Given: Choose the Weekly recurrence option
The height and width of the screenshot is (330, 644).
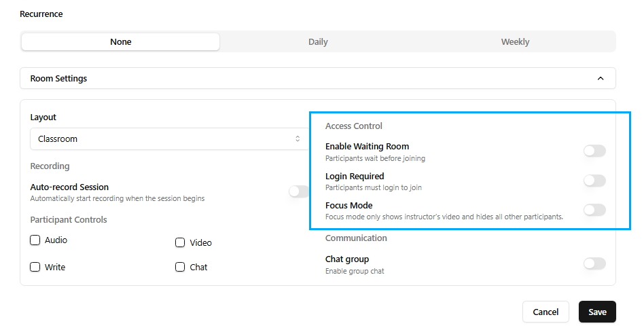Looking at the screenshot, I should (515, 42).
